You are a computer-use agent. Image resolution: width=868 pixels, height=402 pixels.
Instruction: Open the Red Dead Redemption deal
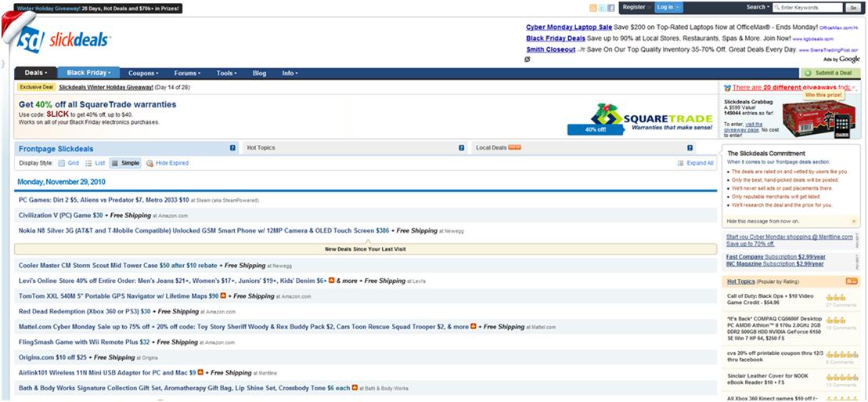[x=85, y=312]
